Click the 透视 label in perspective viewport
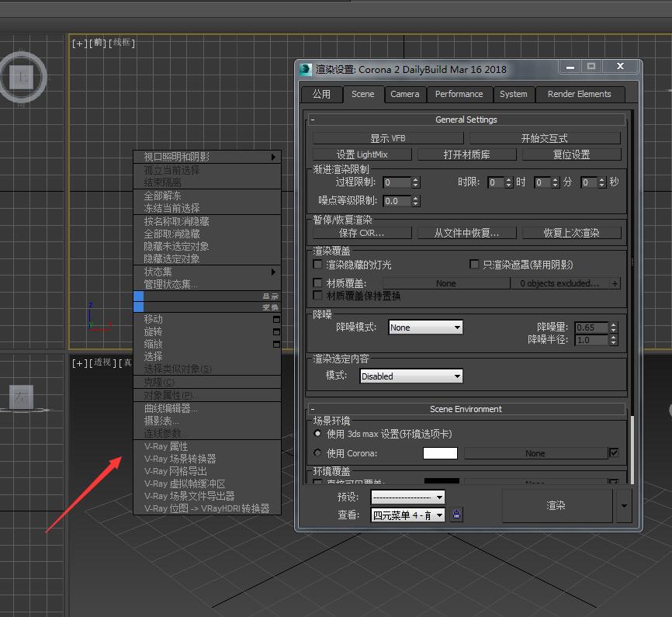This screenshot has height=617, width=672. click(102, 362)
